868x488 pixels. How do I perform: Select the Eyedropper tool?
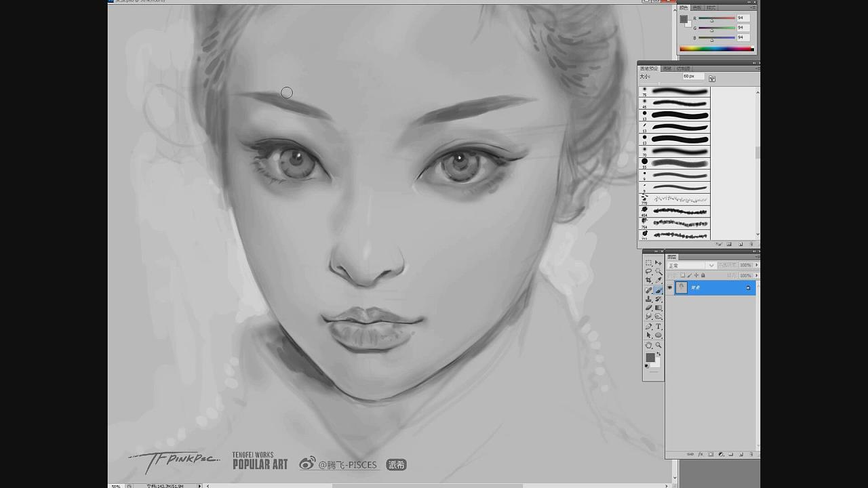[x=658, y=280]
